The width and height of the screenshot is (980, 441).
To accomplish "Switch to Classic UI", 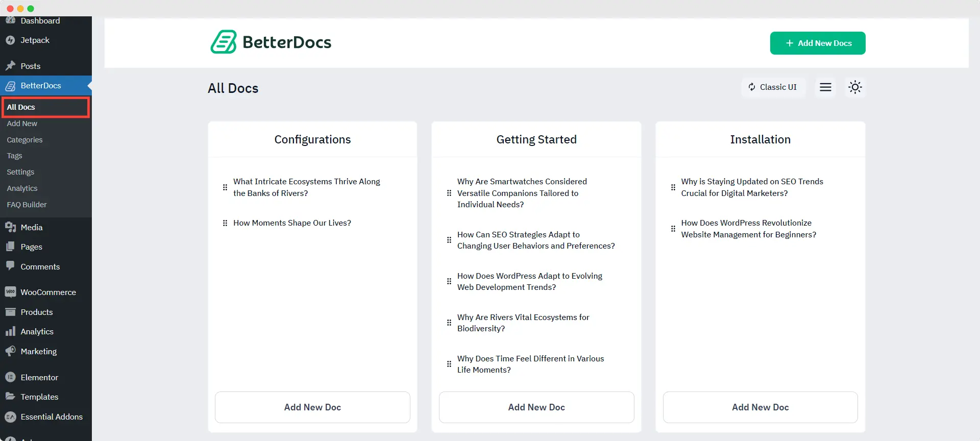I will point(773,87).
